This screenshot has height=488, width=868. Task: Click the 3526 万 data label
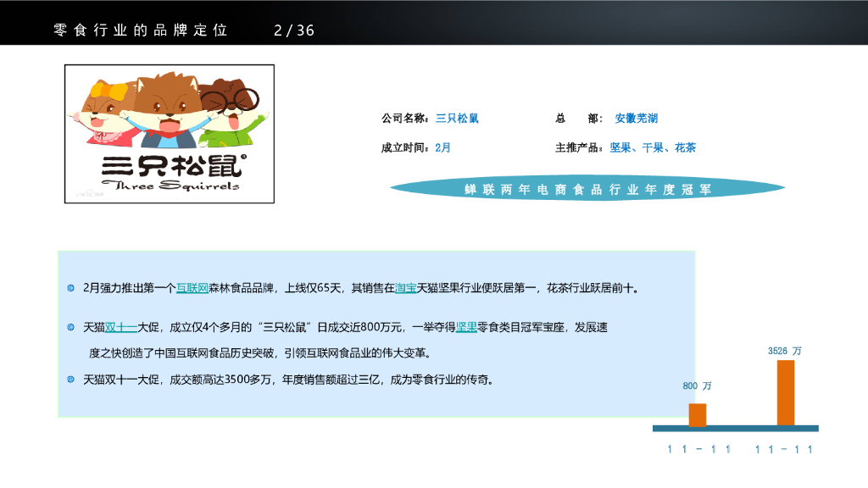[x=784, y=351]
